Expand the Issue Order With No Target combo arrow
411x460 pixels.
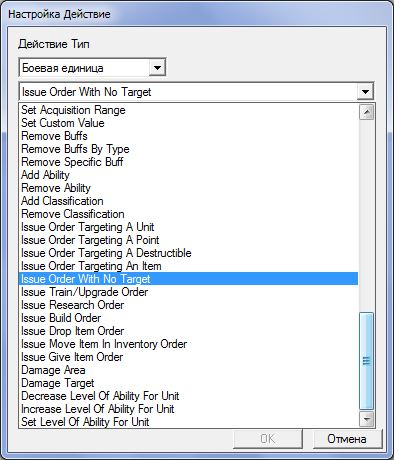(x=365, y=91)
